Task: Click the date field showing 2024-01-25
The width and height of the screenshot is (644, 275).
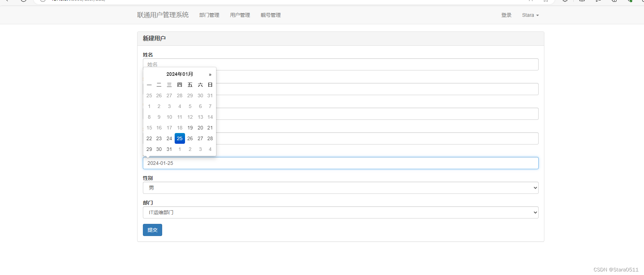Action: (340, 163)
